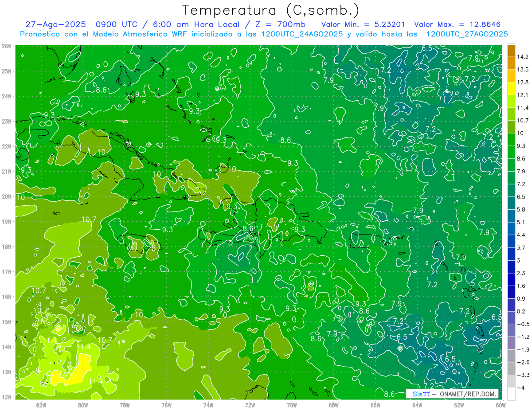The image size is (532, 411).
Task: Pick the orange swatch between 13.5 and 14.2
Action: click(x=511, y=63)
